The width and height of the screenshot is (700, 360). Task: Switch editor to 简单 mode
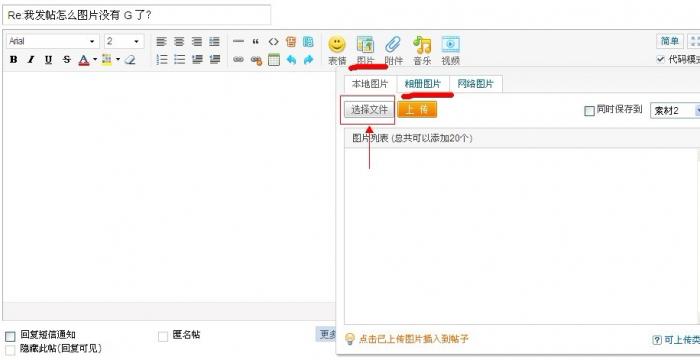(x=670, y=42)
